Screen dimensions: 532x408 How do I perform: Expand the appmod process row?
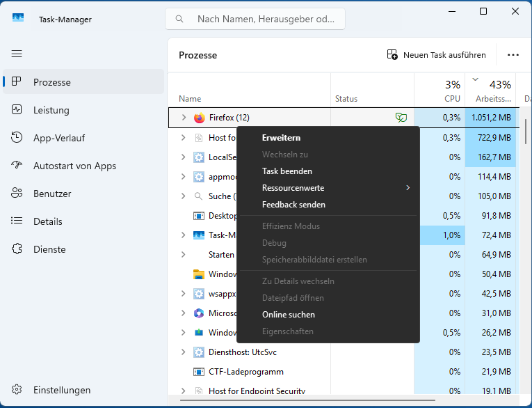click(183, 177)
